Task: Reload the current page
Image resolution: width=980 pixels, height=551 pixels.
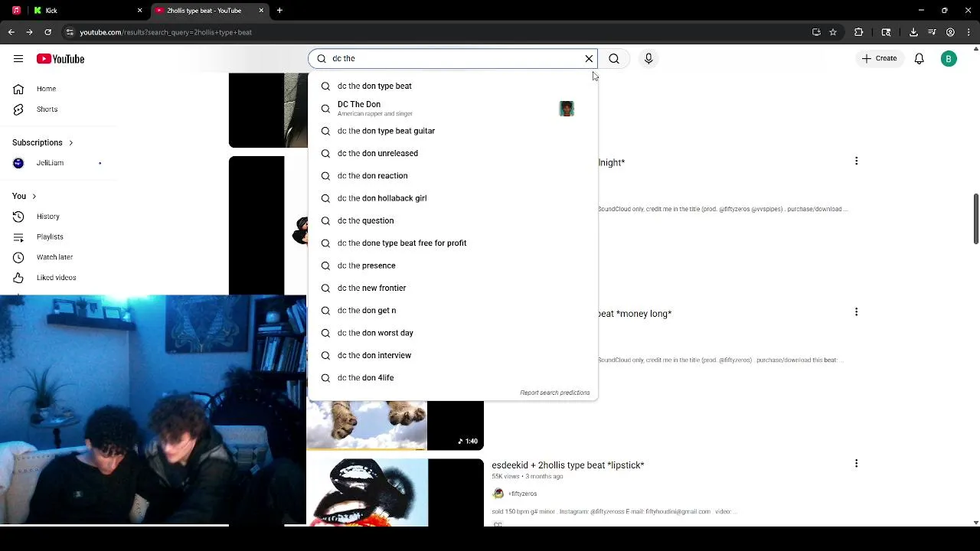Action: tap(47, 32)
